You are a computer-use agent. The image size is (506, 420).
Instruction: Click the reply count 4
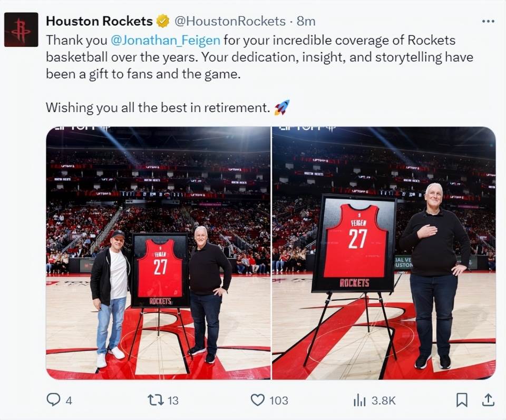tap(69, 401)
